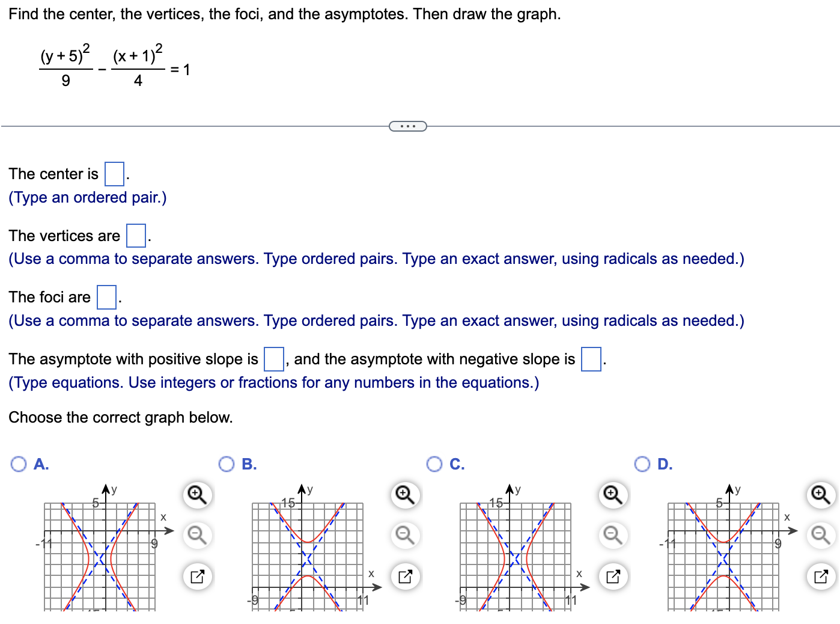Screen dimensions: 840x624
Task: Click into the foci answer box
Action: pos(106,296)
